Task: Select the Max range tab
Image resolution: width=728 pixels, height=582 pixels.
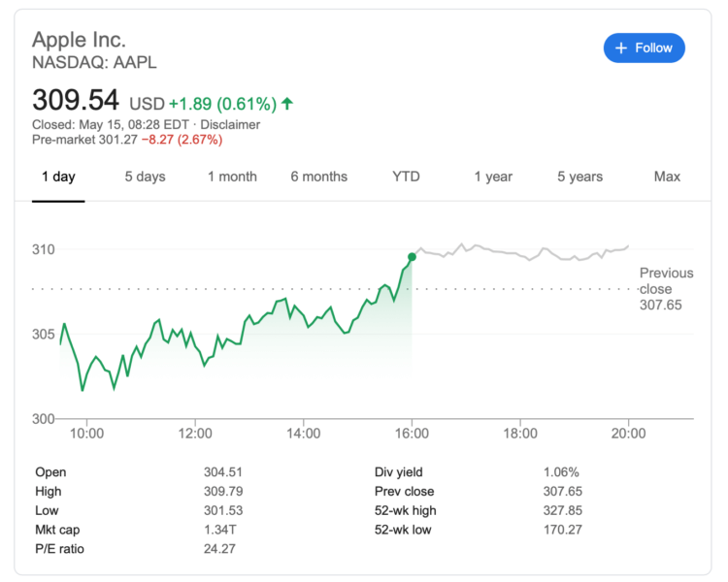Action: point(667,177)
